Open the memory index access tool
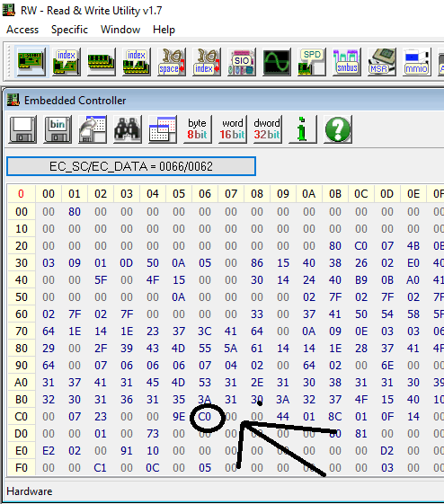 point(137,62)
